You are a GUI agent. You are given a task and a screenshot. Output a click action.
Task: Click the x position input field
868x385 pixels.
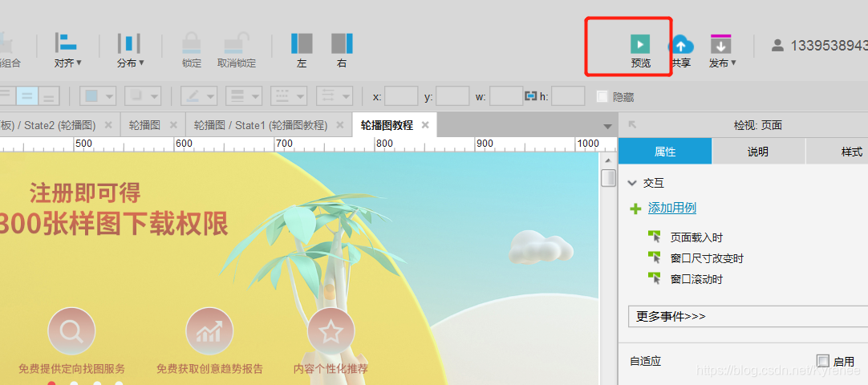tap(401, 96)
